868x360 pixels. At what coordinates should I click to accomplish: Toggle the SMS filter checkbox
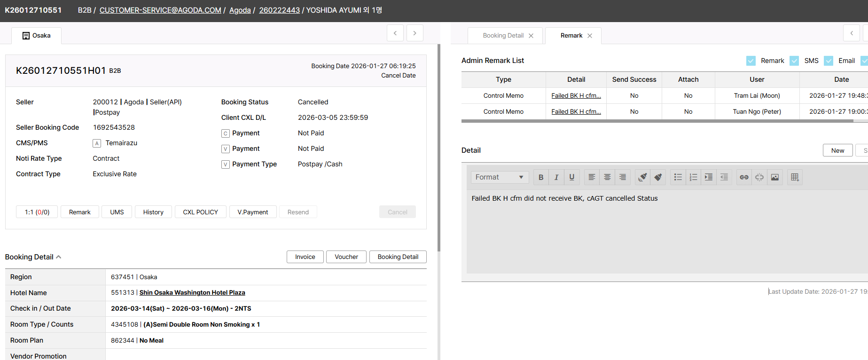click(x=794, y=61)
